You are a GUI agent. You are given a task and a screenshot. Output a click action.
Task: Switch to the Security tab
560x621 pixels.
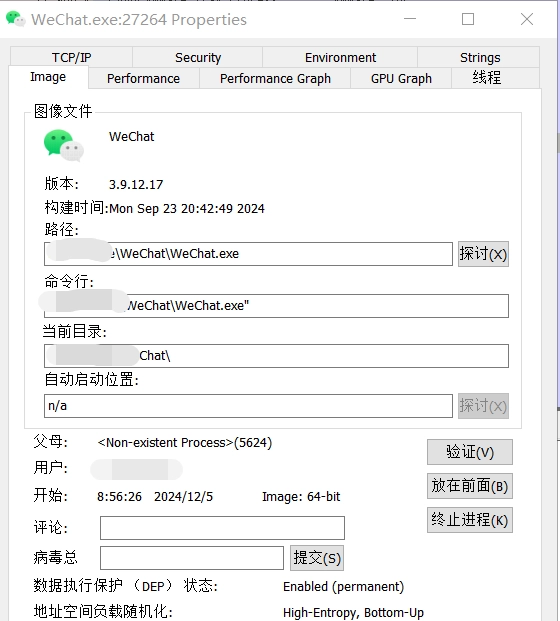198,57
